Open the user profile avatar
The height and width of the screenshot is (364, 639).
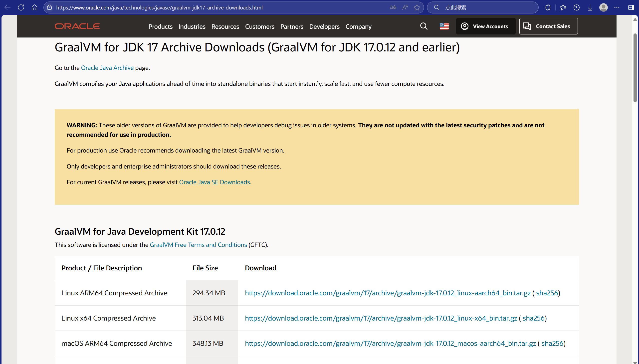pos(604,7)
